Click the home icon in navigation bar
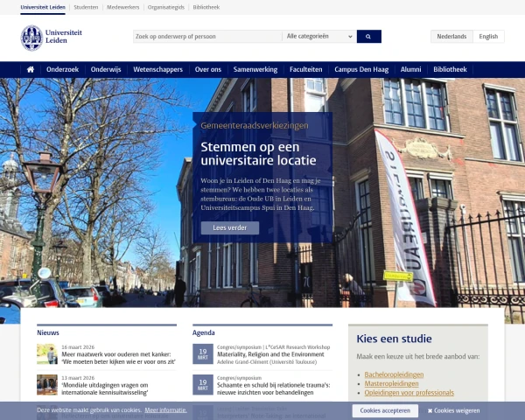Viewport: 525px width, 420px height. 31,69
